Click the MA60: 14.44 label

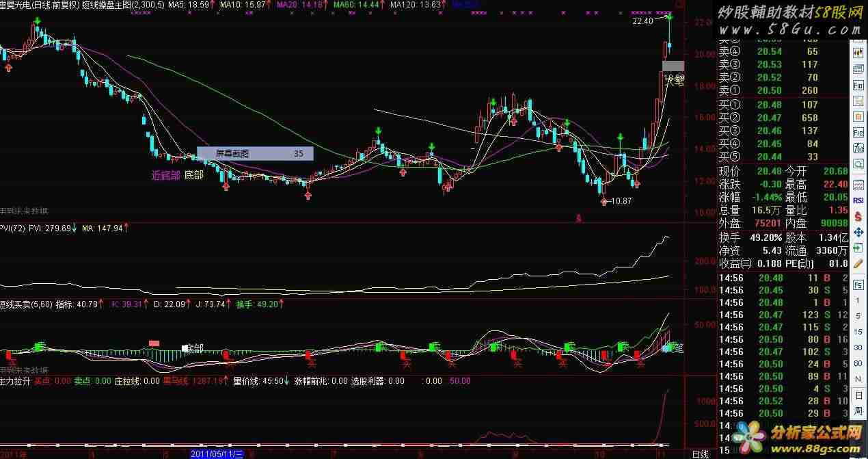pyautogui.click(x=357, y=5)
